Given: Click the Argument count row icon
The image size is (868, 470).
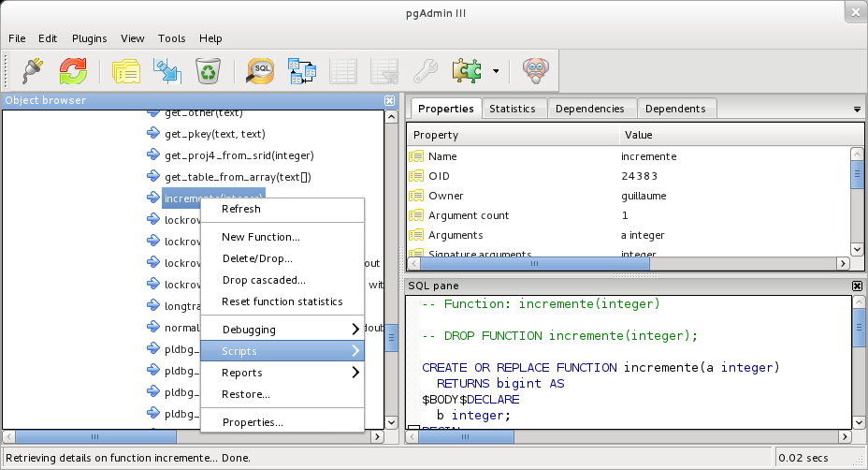Looking at the screenshot, I should click(416, 215).
